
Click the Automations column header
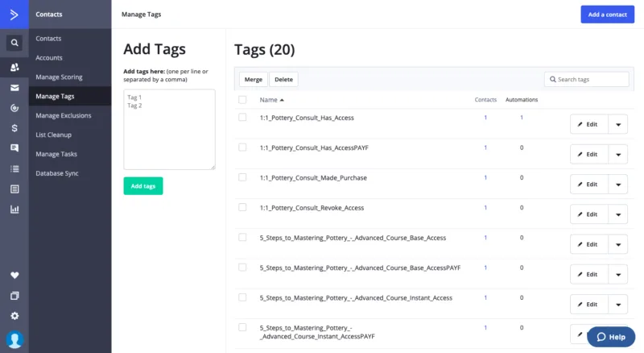[522, 100]
